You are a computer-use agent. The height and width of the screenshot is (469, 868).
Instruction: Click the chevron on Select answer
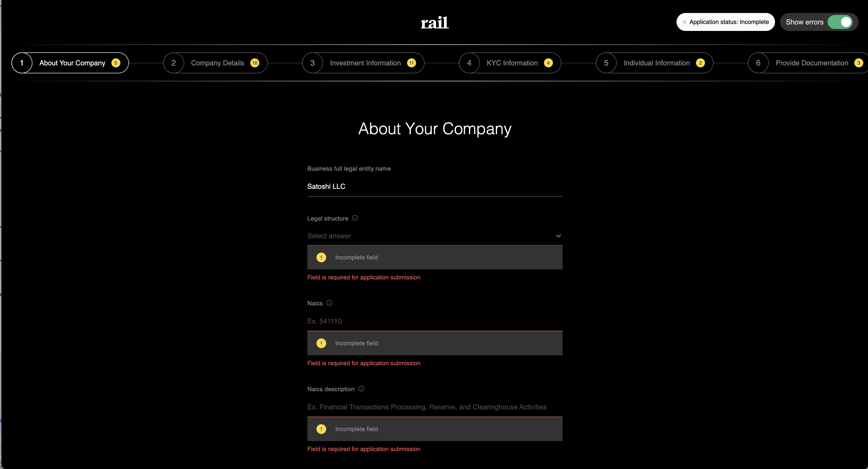[x=558, y=236]
